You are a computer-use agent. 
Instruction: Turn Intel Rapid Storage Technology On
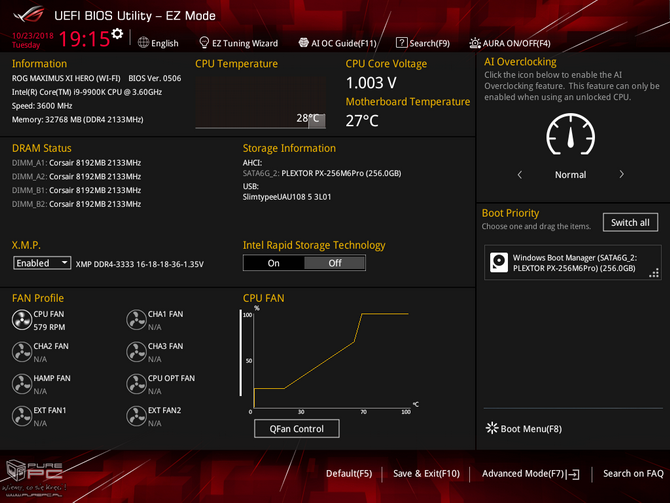[x=273, y=263]
